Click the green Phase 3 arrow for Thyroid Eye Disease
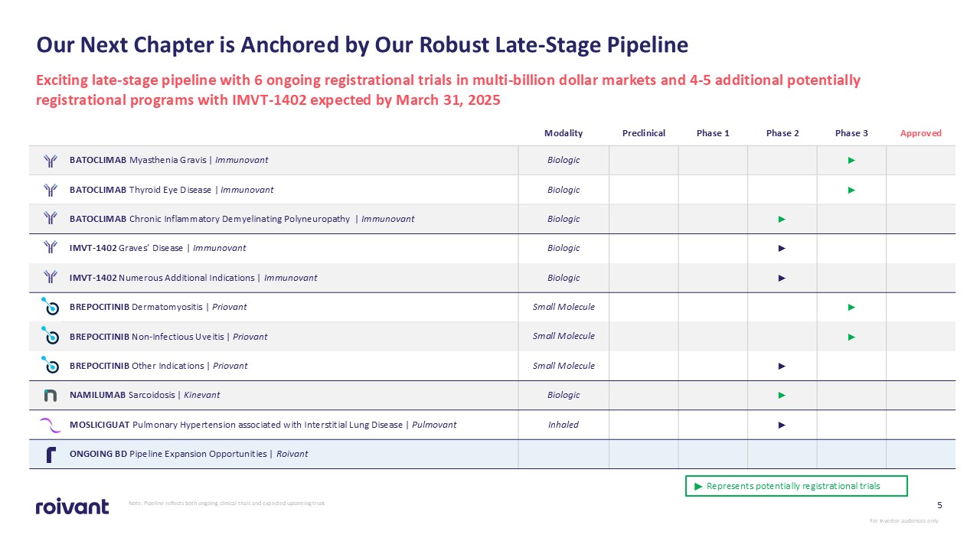The image size is (980, 551). tap(851, 190)
